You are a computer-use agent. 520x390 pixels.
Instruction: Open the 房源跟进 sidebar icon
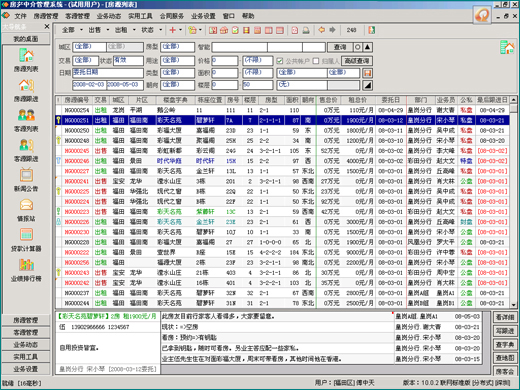coord(26,90)
